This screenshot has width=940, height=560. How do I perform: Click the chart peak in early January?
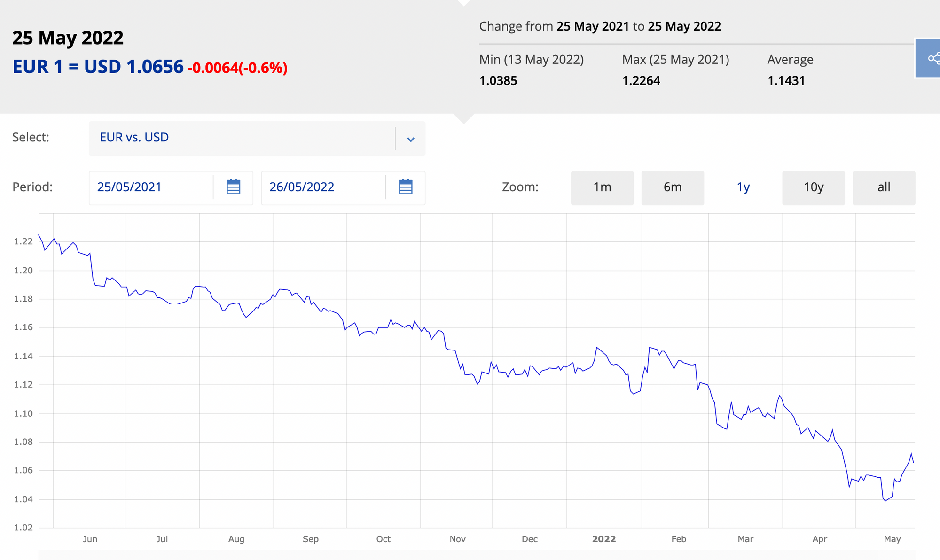point(596,348)
